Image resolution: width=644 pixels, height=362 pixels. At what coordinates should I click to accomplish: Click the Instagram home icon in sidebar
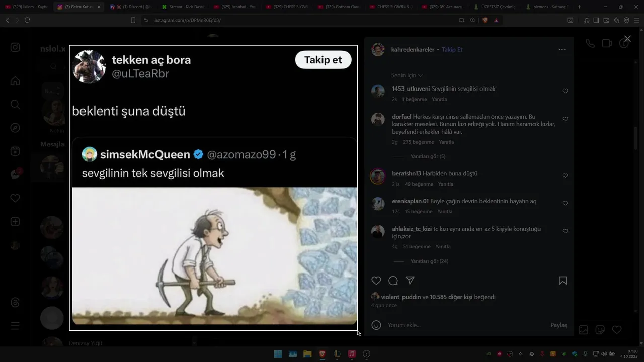15,81
